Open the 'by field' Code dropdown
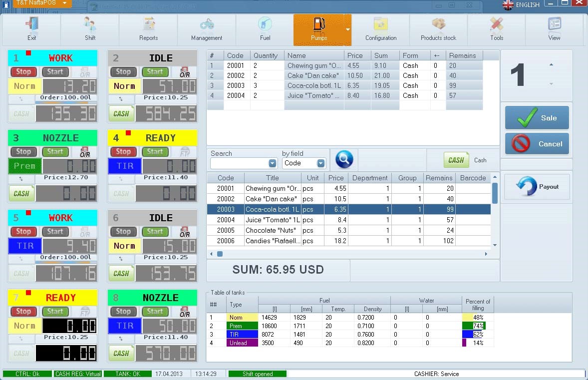The image size is (588, 380). click(x=320, y=163)
